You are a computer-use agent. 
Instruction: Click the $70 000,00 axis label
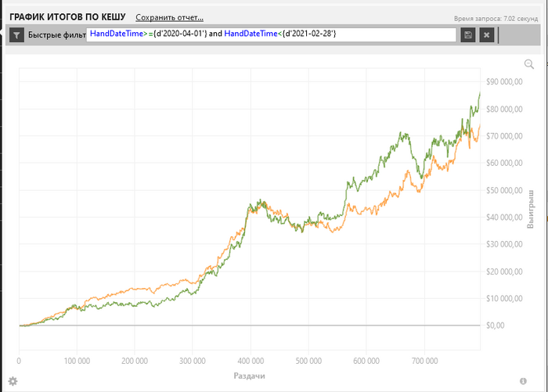(x=504, y=136)
